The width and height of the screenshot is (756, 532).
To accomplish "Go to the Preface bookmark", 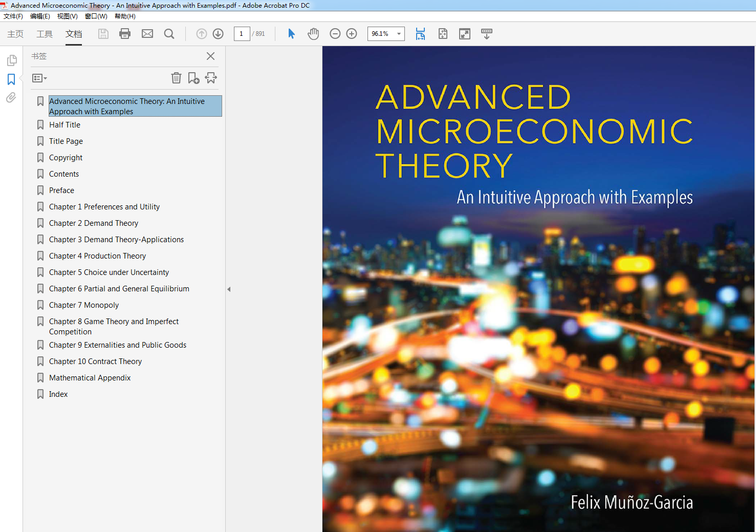I will click(x=61, y=190).
